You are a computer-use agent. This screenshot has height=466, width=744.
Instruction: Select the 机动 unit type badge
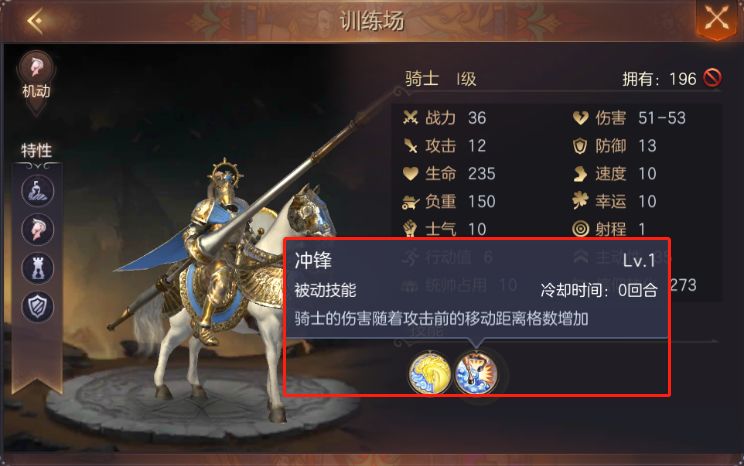coord(36,78)
